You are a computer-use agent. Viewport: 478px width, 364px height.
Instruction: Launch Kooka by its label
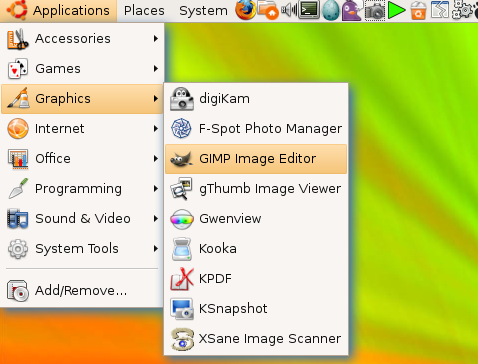[218, 249]
